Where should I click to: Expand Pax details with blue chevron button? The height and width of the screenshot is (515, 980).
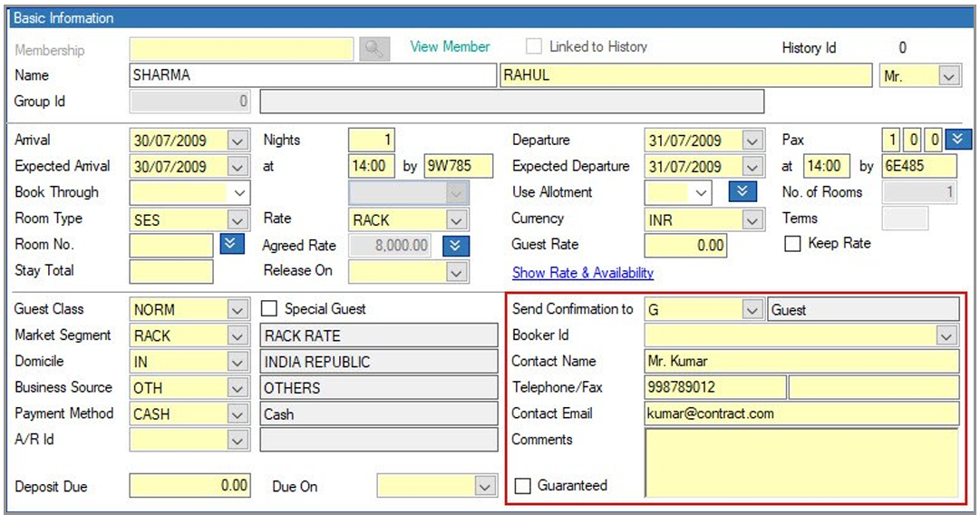pyautogui.click(x=959, y=141)
